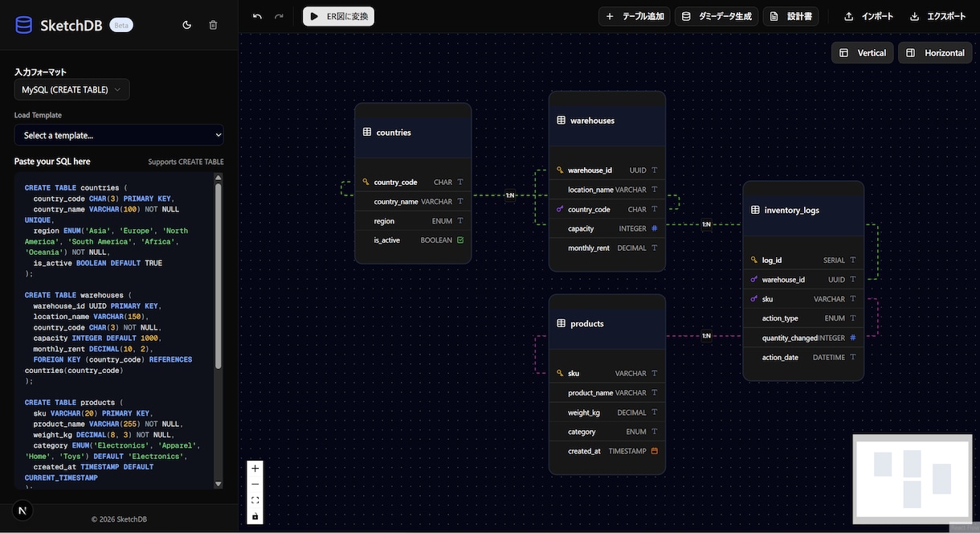The image size is (980, 533).
Task: Switch to Horizontal layout
Action: (935, 53)
